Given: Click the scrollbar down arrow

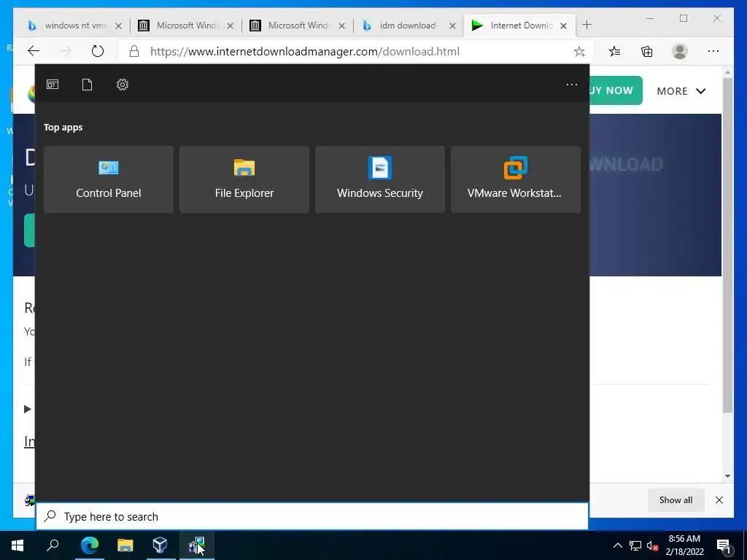Looking at the screenshot, I should [x=727, y=475].
